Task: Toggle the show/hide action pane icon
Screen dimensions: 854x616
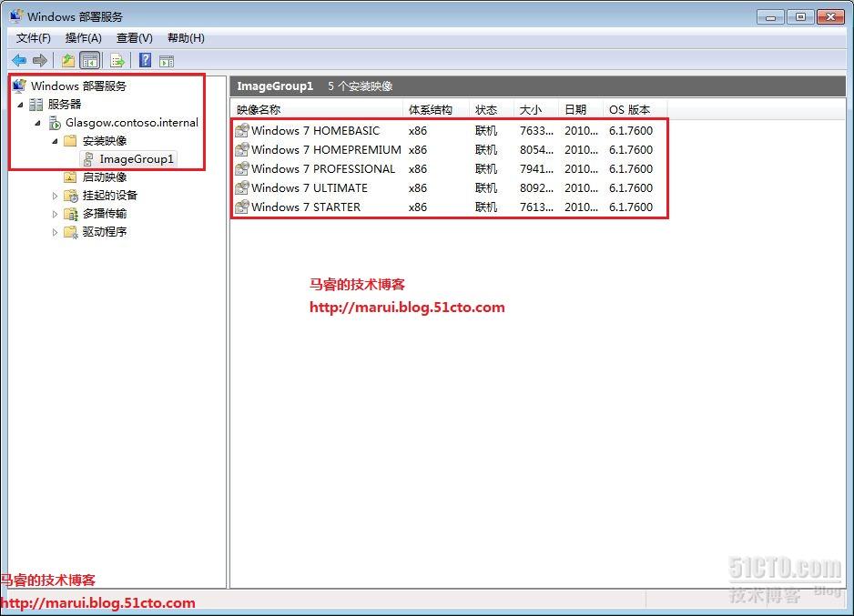Action: [167, 61]
